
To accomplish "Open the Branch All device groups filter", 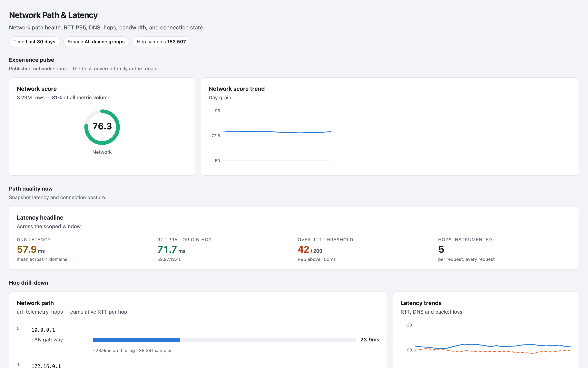I will tap(96, 42).
